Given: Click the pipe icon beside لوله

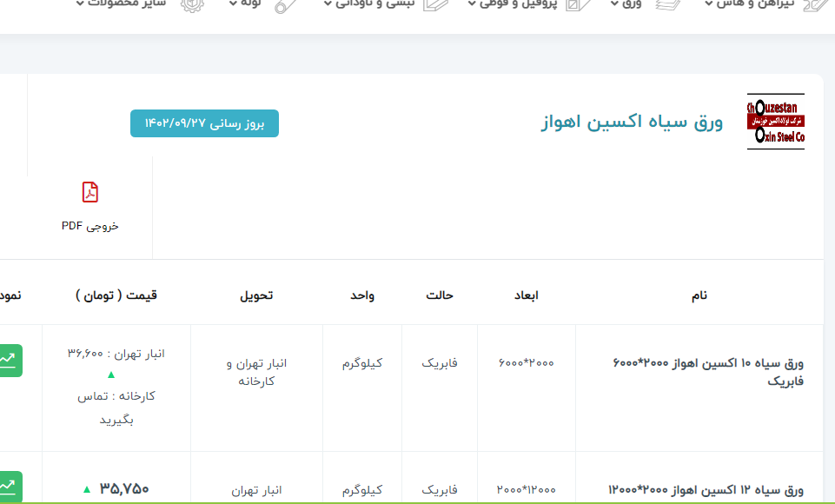Looking at the screenshot, I should coord(286,4).
